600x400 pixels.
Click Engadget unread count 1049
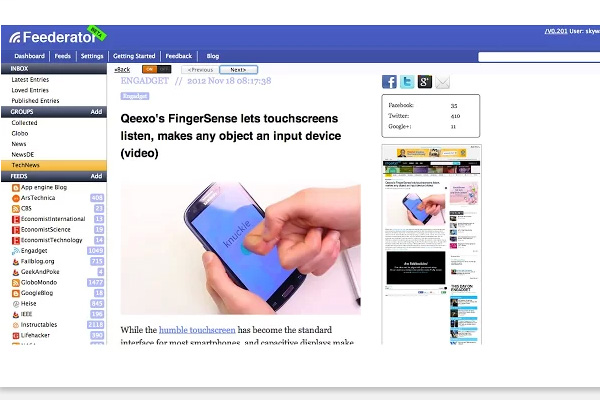point(96,251)
